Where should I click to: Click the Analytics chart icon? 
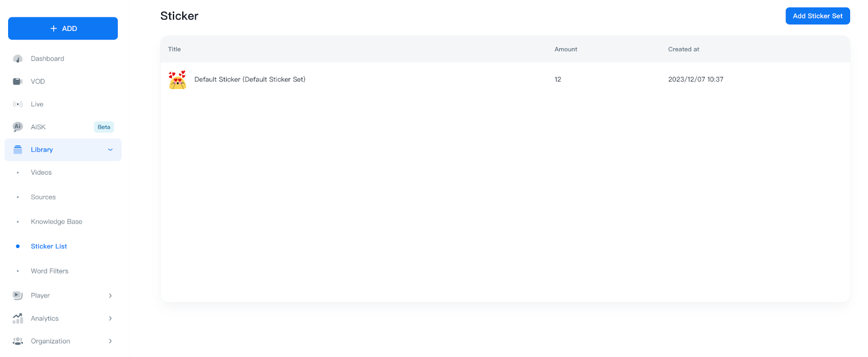[x=18, y=318]
